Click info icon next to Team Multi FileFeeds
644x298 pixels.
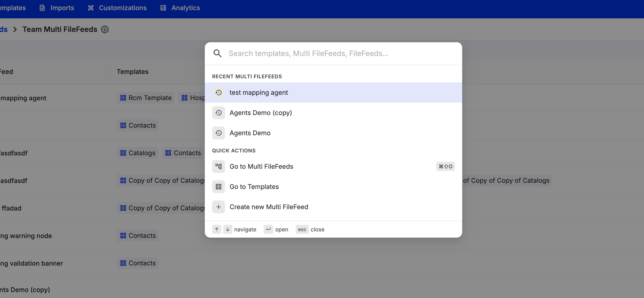pos(105,29)
